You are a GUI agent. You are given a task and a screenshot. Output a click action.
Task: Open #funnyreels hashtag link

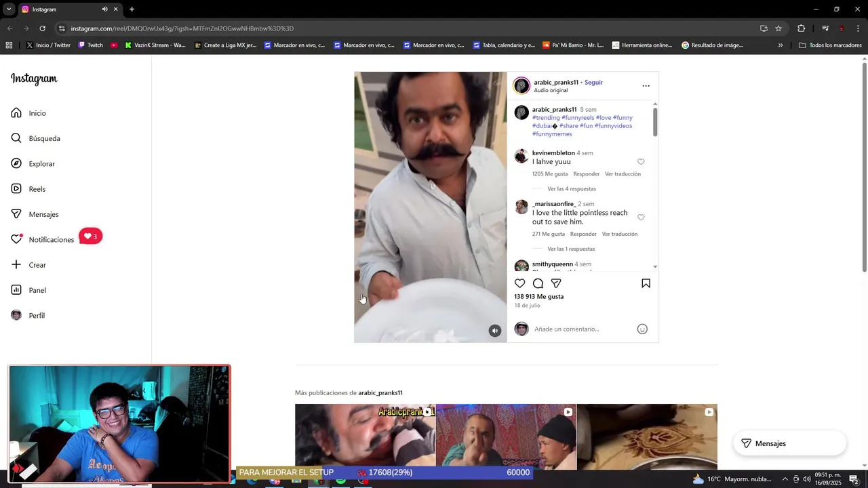click(x=578, y=118)
